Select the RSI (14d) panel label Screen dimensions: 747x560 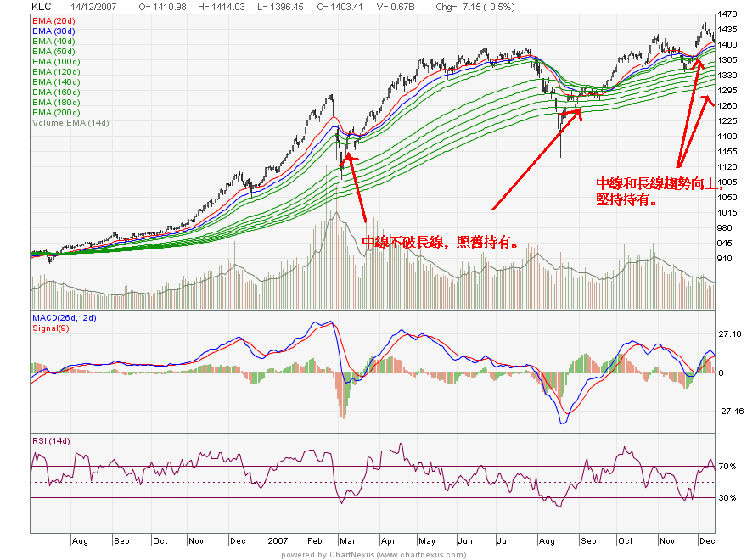click(x=51, y=440)
